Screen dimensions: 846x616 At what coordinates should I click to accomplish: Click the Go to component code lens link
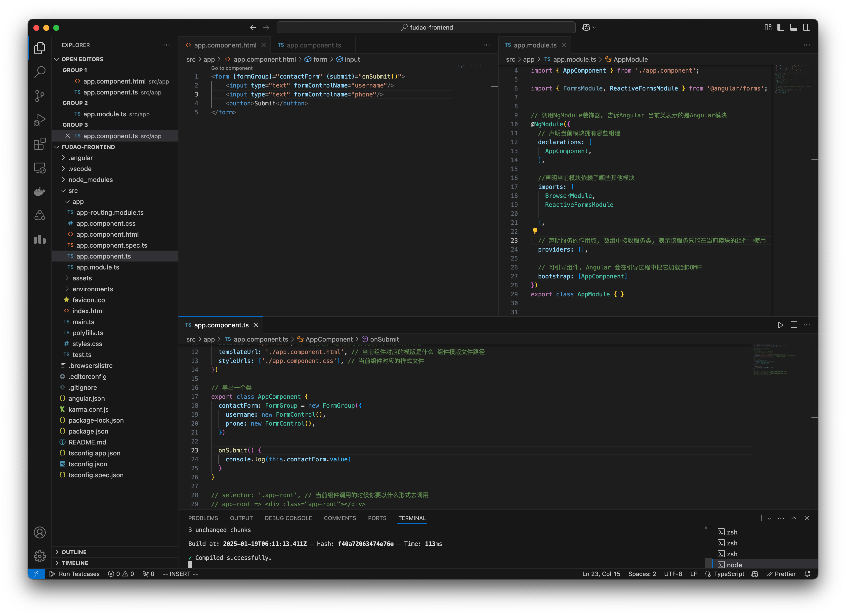[232, 68]
